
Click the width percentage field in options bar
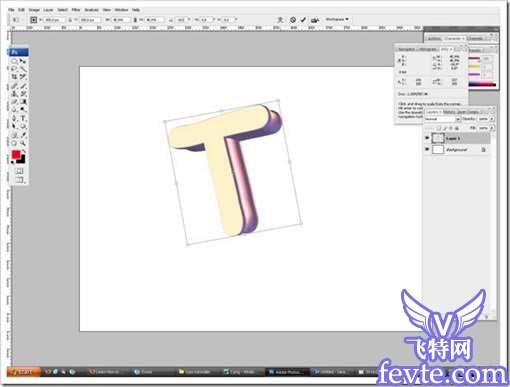121,20
